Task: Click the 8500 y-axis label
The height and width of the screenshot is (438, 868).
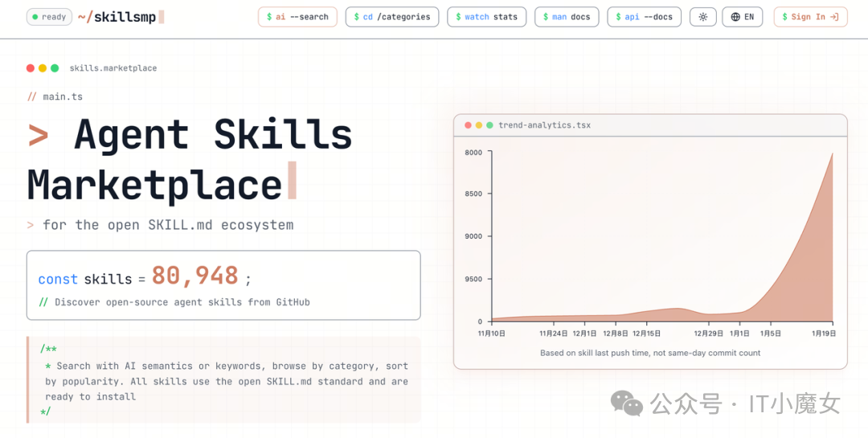Action: click(x=473, y=194)
